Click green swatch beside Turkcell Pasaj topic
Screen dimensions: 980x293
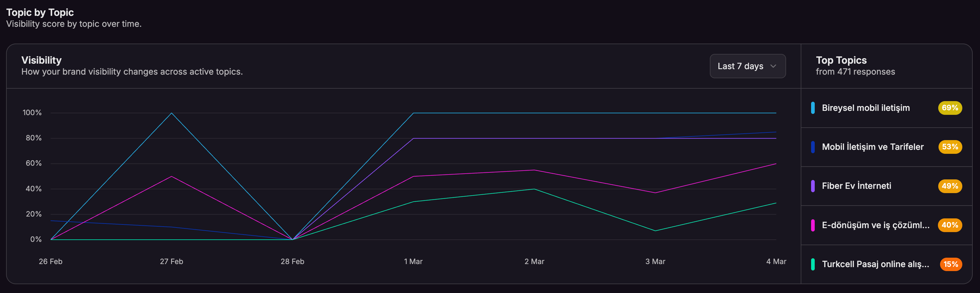pyautogui.click(x=813, y=264)
